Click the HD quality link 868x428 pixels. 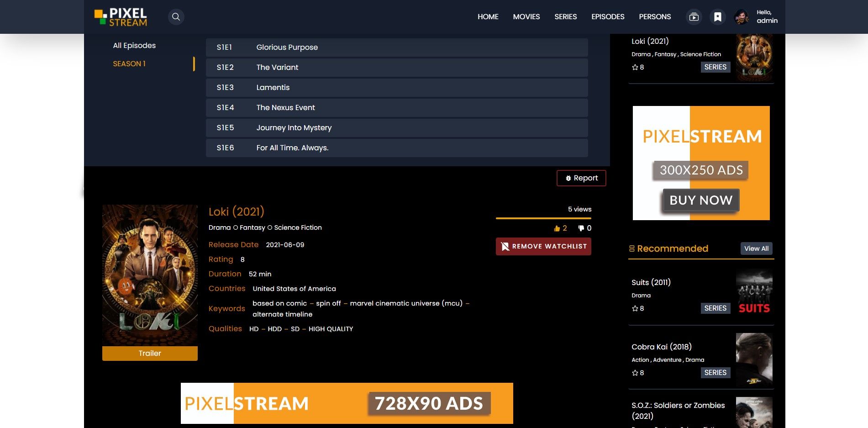click(x=254, y=329)
